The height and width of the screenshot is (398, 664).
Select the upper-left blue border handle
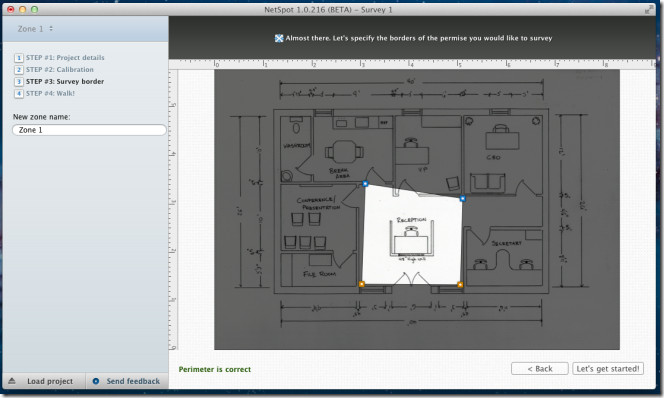365,184
